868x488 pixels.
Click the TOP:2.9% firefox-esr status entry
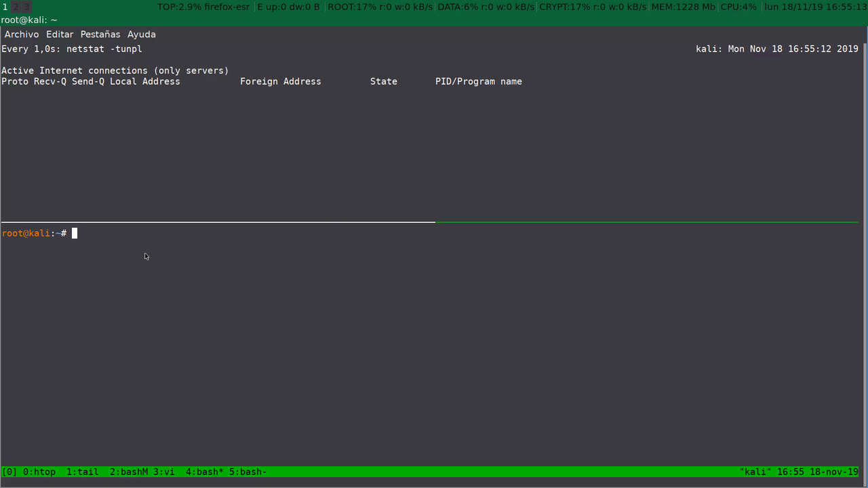pos(203,7)
